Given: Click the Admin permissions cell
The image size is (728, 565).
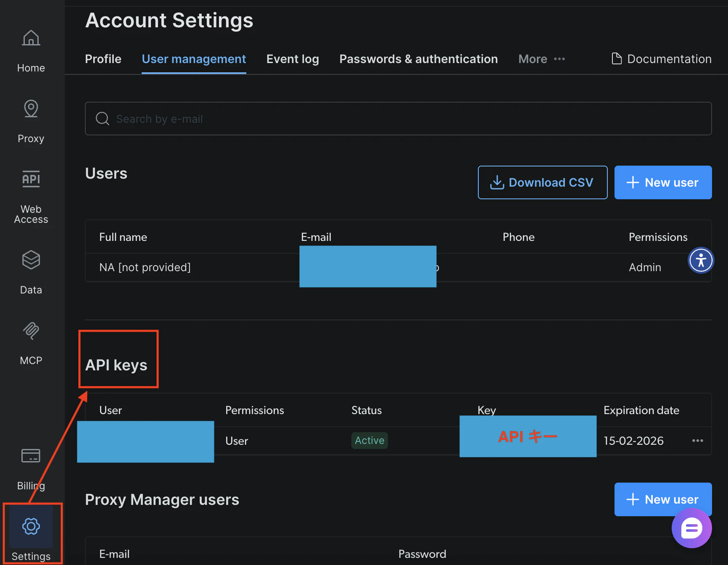Looking at the screenshot, I should coord(645,267).
